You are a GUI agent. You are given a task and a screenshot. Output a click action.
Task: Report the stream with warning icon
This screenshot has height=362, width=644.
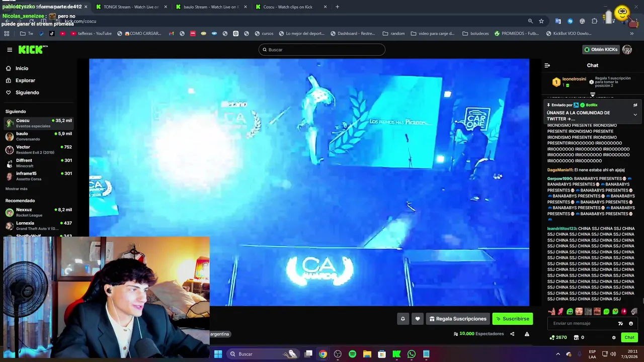(527, 334)
